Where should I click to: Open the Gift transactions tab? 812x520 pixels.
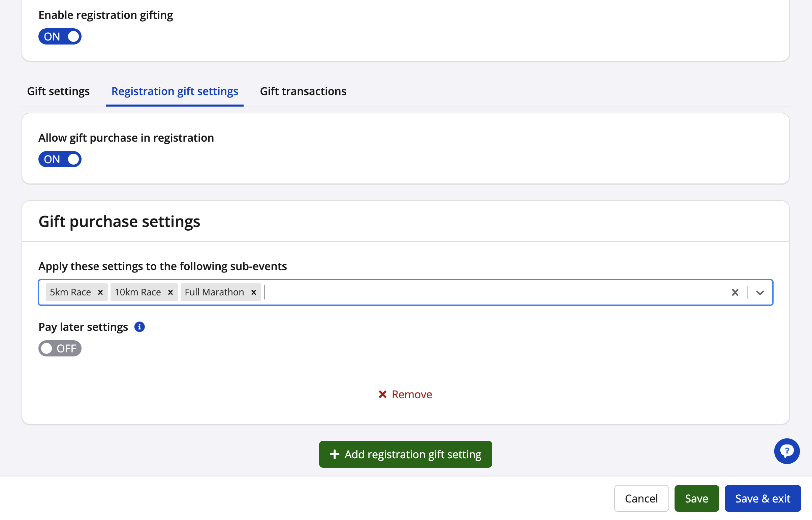[303, 91]
